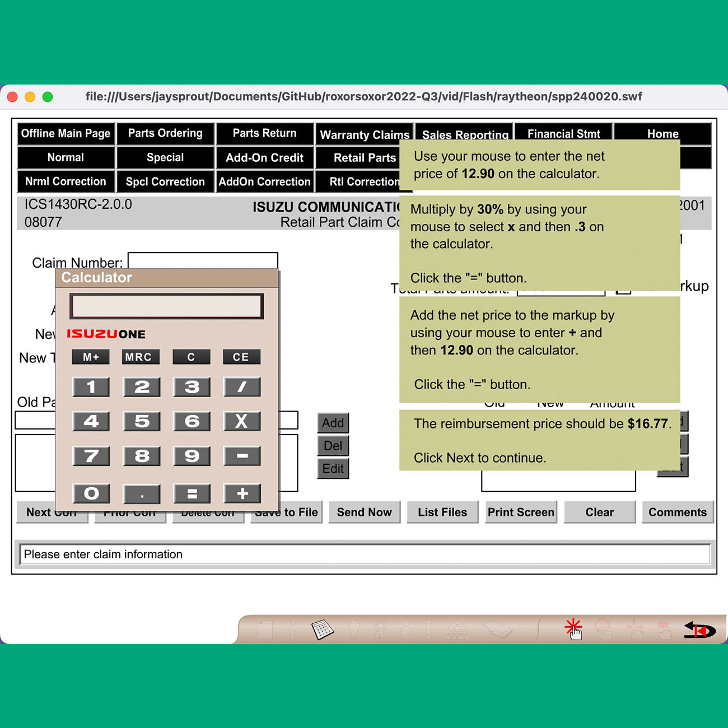
Task: Open the Offline Main Page tab
Action: pyautogui.click(x=66, y=133)
